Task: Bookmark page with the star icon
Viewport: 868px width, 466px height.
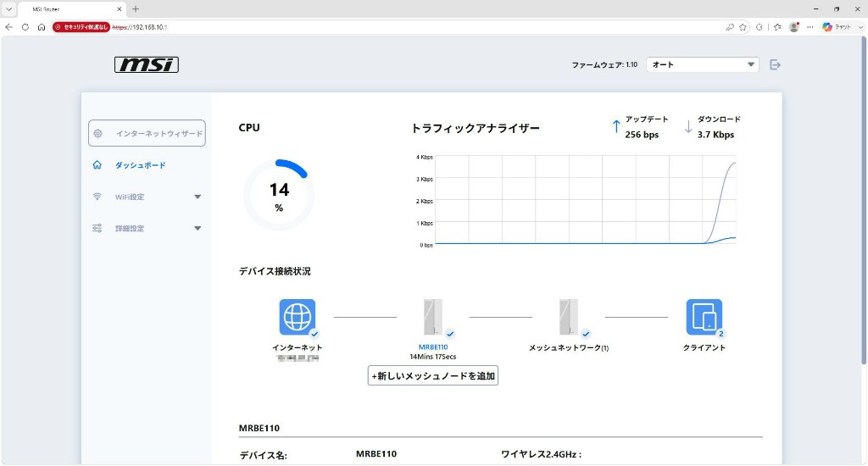Action: click(x=743, y=27)
